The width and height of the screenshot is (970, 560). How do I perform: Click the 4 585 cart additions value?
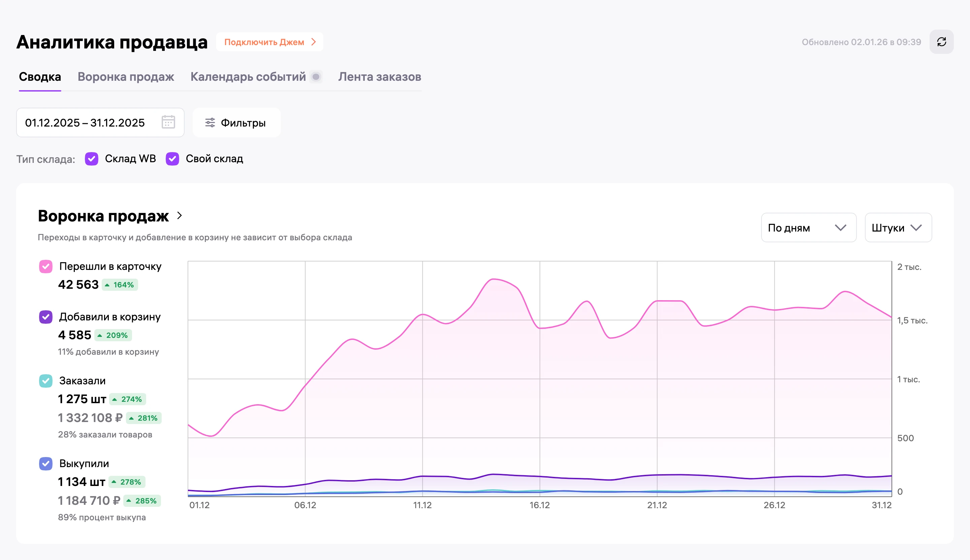point(75,335)
